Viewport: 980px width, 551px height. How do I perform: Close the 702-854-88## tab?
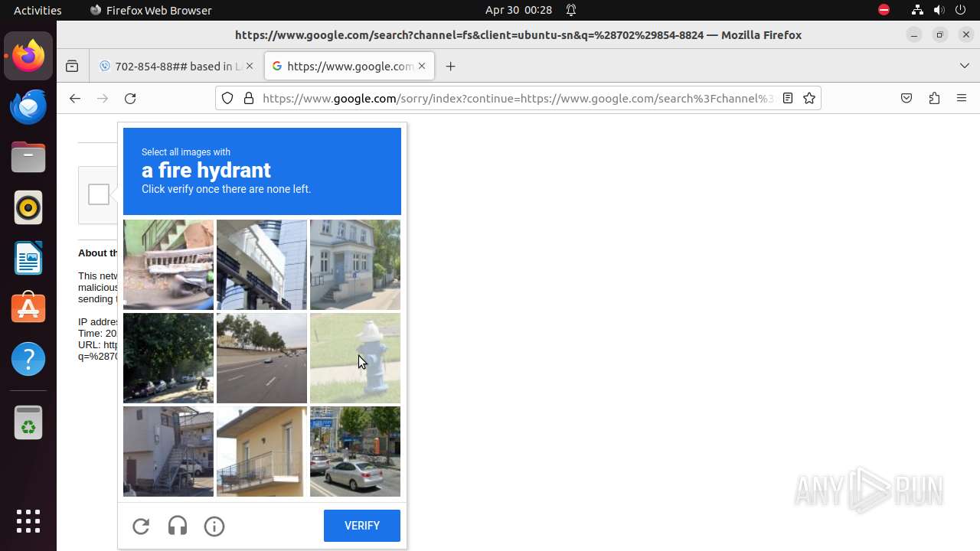(x=249, y=66)
